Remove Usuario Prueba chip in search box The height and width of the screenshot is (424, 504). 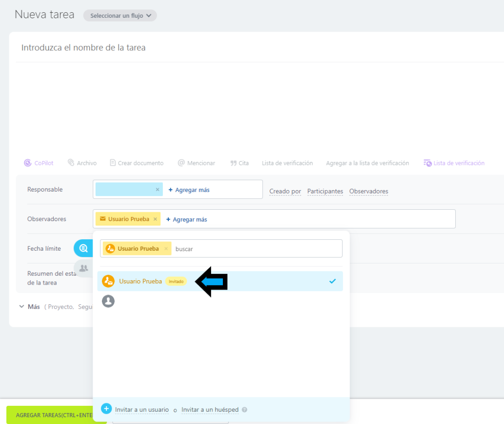pyautogui.click(x=166, y=249)
